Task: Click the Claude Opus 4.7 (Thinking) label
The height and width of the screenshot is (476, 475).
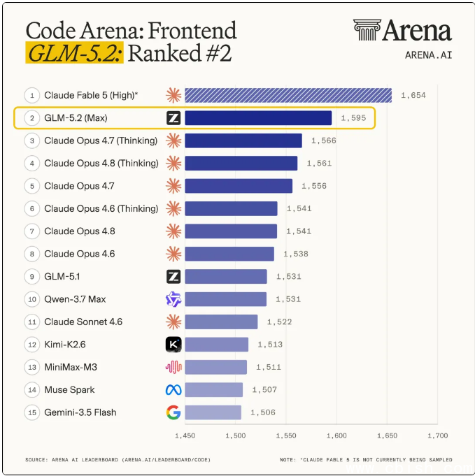Action: pos(101,140)
